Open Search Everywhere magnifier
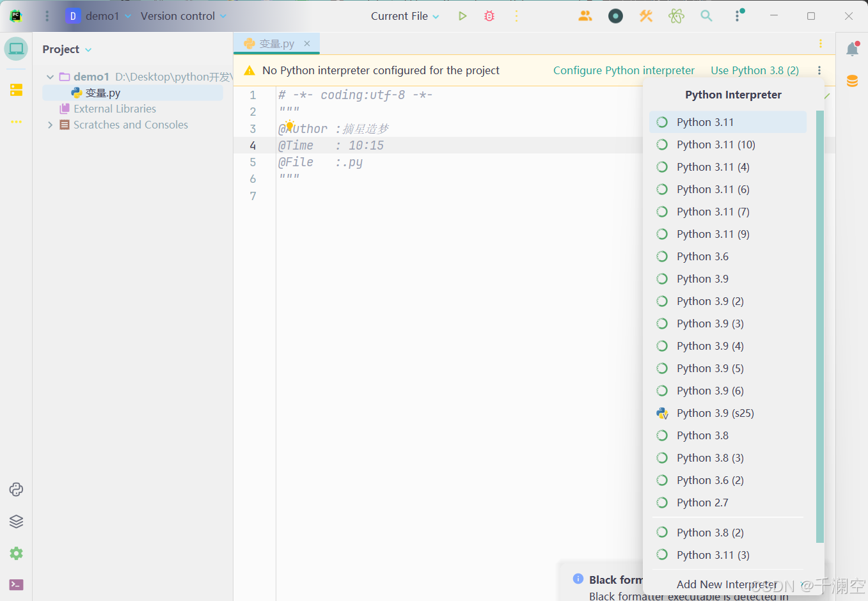The height and width of the screenshot is (601, 868). click(706, 16)
